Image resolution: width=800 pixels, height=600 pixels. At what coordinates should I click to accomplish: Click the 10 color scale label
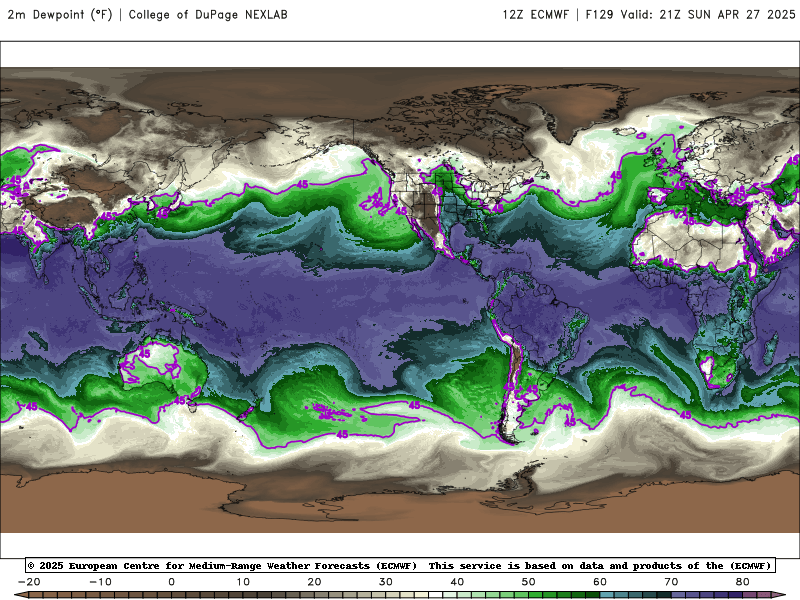[243, 582]
